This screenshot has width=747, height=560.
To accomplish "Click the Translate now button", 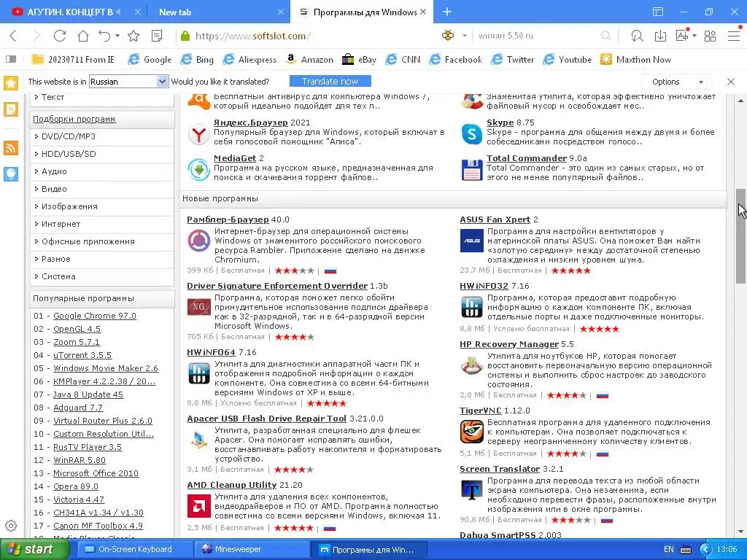I will 330,82.
